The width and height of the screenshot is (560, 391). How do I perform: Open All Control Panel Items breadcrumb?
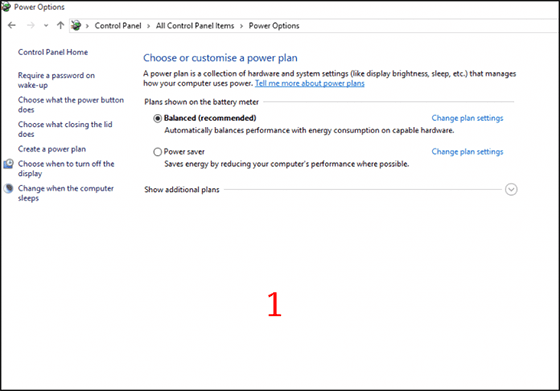tap(195, 26)
